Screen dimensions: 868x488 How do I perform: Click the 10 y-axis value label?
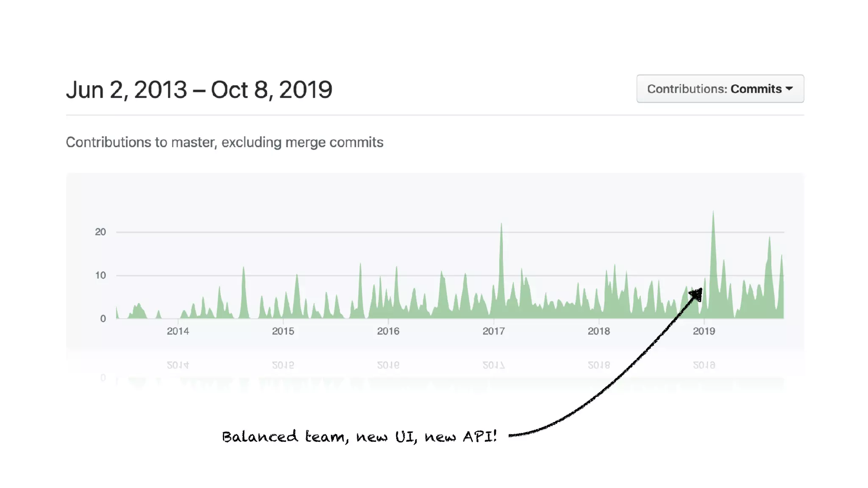pos(100,275)
